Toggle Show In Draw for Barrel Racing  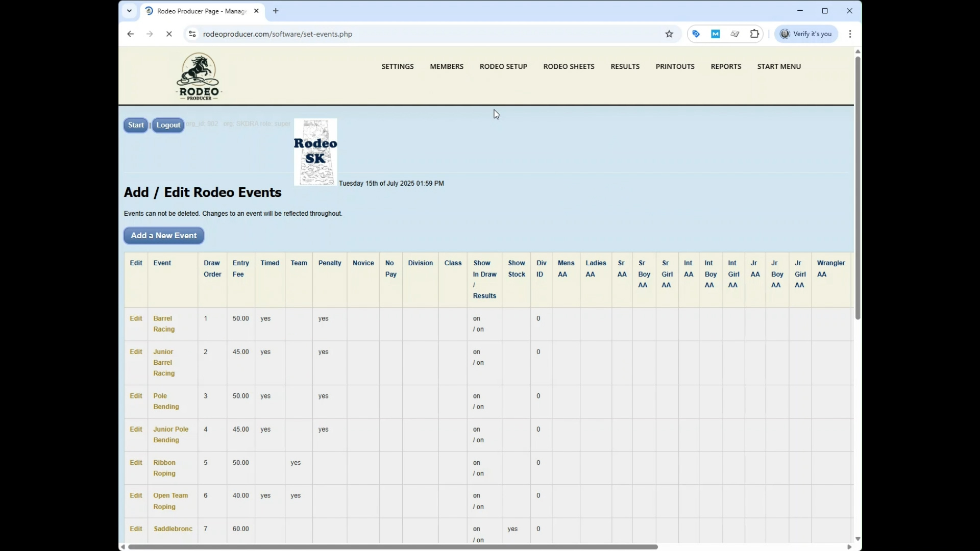point(477,318)
